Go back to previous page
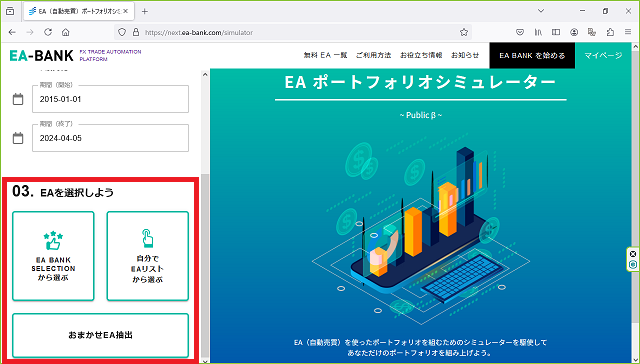The height and width of the screenshot is (364, 640). click(12, 32)
